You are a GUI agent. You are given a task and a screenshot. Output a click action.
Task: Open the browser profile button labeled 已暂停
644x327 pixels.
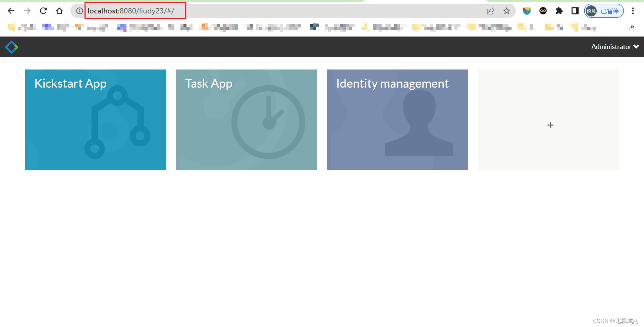coord(604,11)
